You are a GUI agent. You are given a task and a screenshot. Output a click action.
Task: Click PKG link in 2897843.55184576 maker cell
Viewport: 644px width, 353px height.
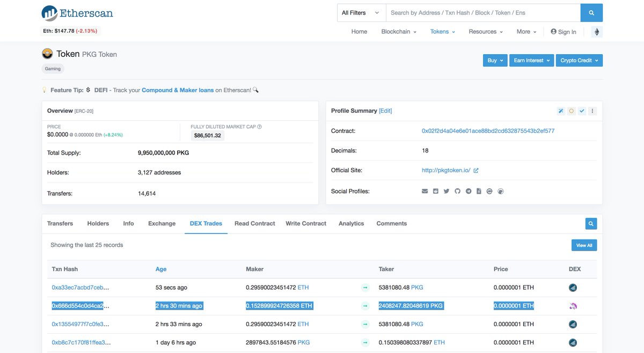(x=304, y=342)
